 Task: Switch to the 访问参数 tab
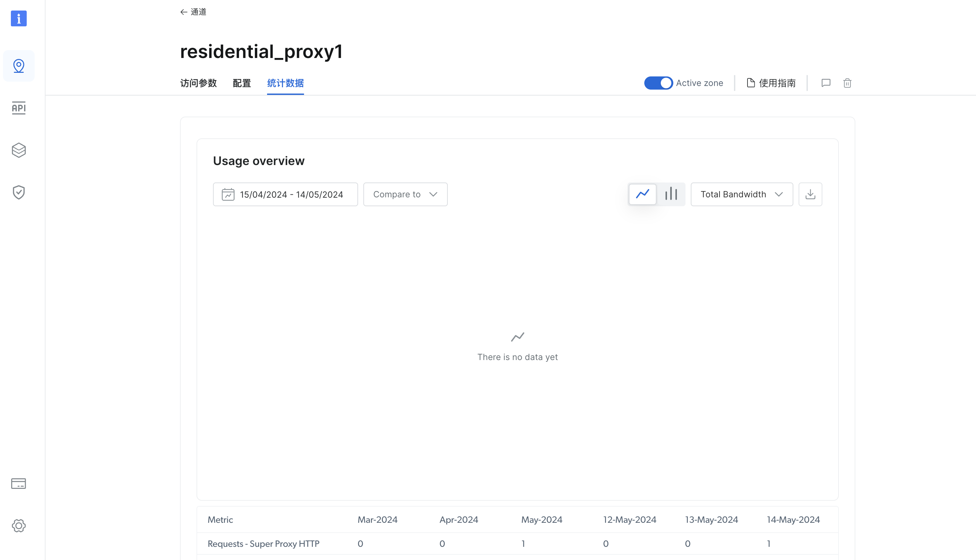(198, 83)
